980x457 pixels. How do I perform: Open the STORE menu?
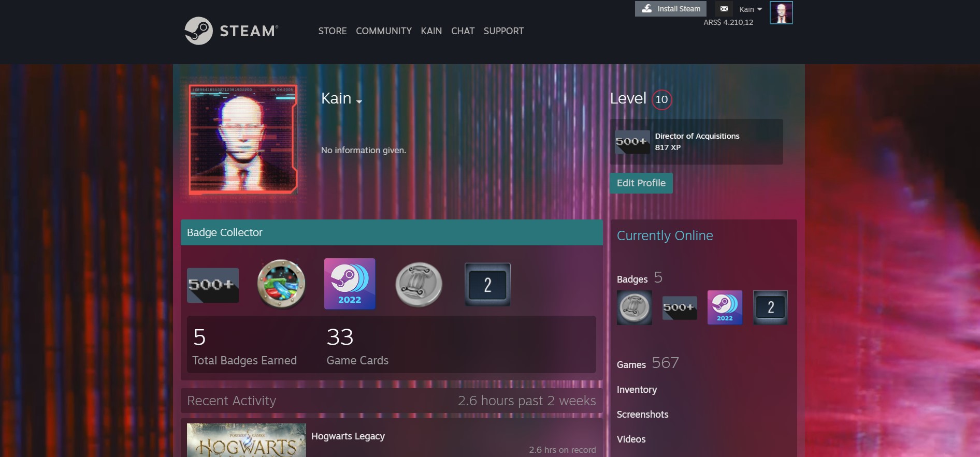point(333,31)
